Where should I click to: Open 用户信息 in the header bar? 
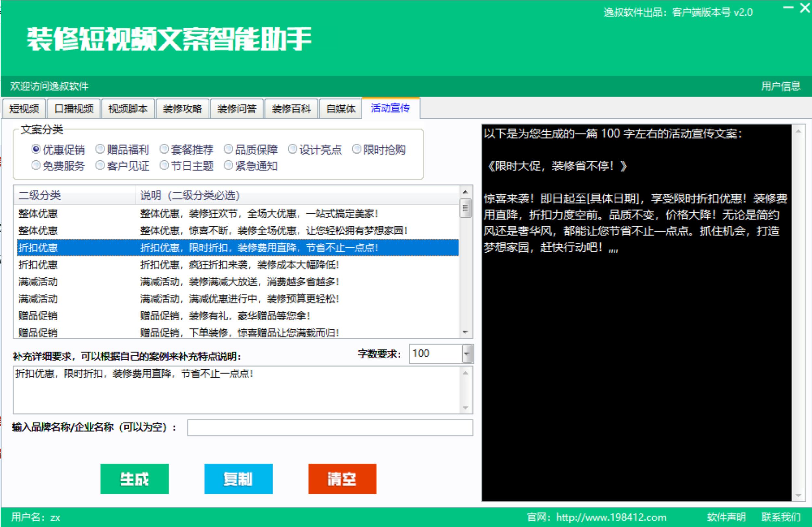pos(780,86)
